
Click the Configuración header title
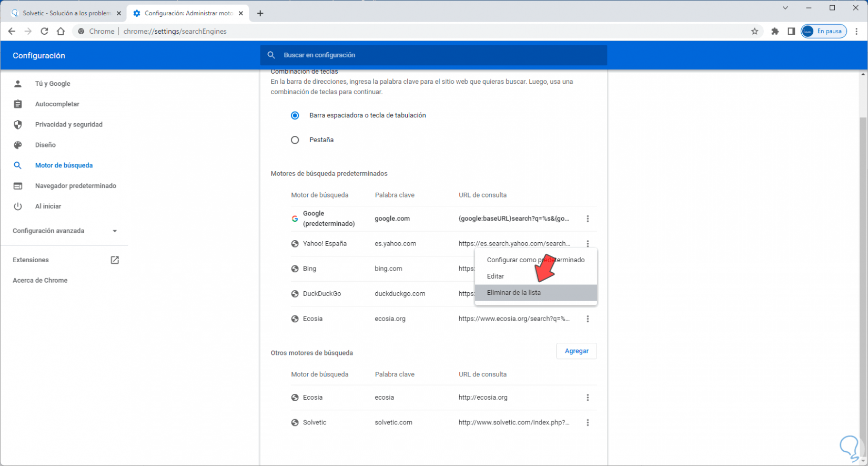(39, 55)
